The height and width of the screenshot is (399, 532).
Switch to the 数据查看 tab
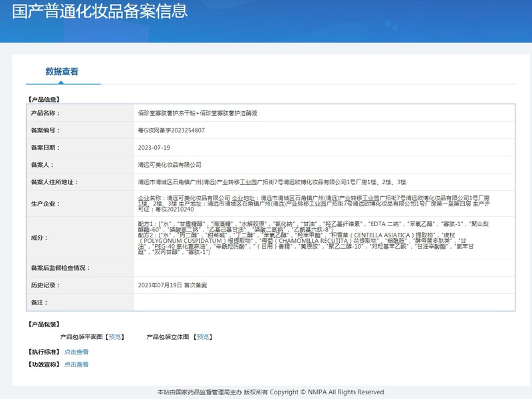pos(62,71)
